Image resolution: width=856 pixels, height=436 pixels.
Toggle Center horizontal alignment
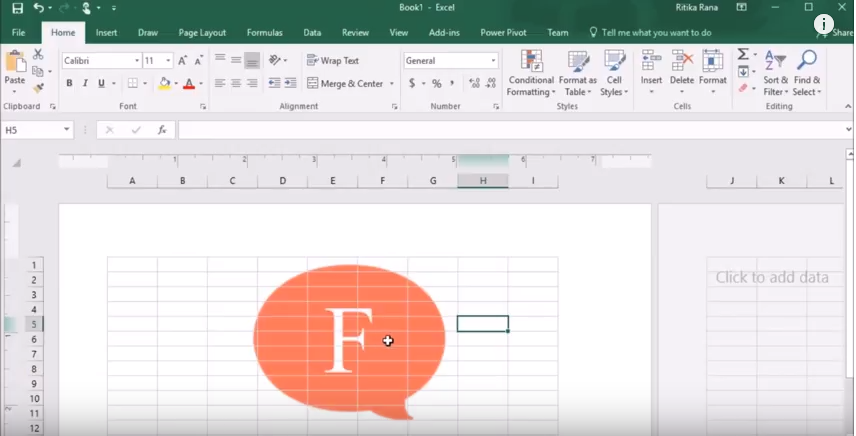[x=236, y=83]
